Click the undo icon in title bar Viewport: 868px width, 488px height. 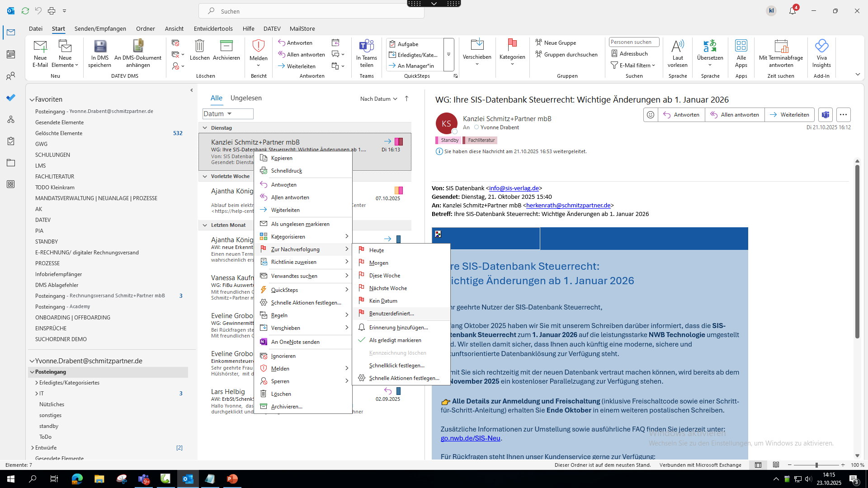click(x=38, y=11)
